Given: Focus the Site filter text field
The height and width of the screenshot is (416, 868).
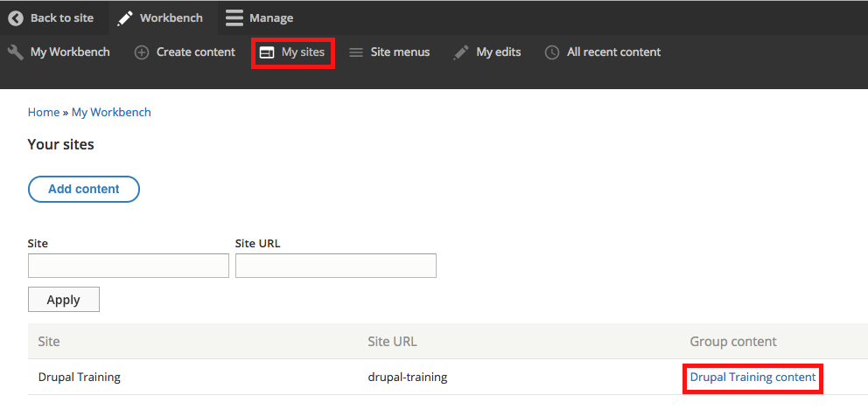Looking at the screenshot, I should (x=129, y=266).
